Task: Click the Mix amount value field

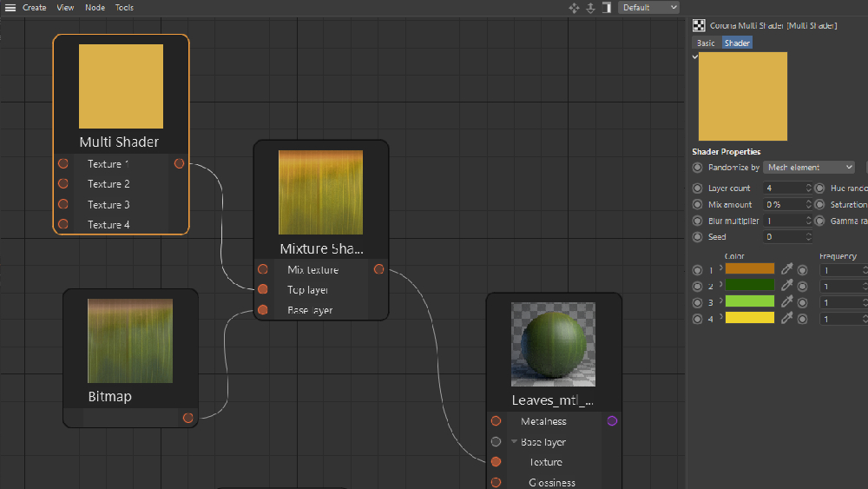Action: tap(787, 204)
